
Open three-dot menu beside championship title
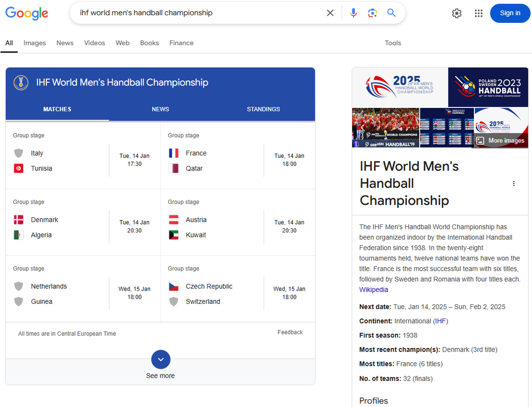514,184
